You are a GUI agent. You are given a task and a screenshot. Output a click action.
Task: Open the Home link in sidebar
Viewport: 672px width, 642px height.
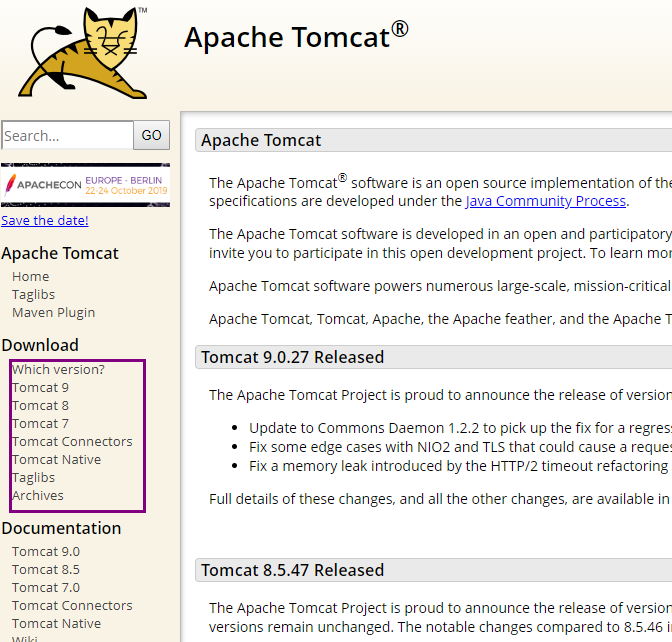tap(30, 276)
